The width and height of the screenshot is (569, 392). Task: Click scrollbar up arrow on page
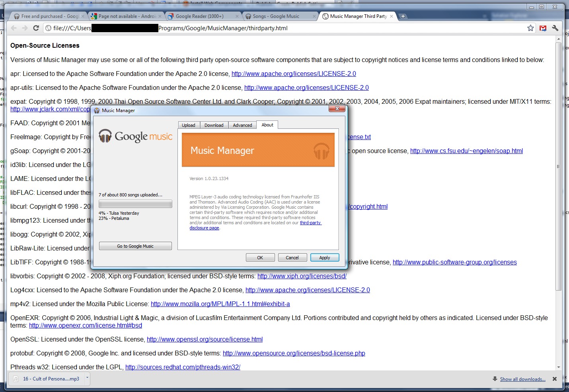558,39
